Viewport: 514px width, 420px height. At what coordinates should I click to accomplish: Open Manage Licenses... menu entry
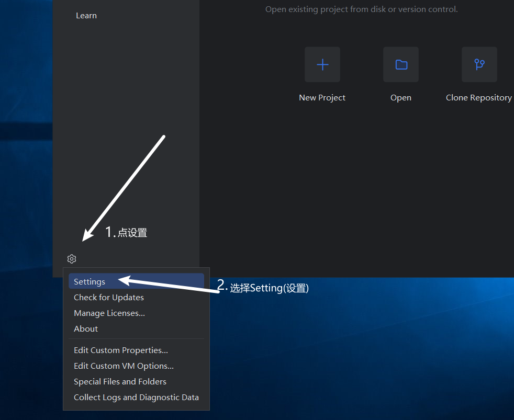pos(109,313)
